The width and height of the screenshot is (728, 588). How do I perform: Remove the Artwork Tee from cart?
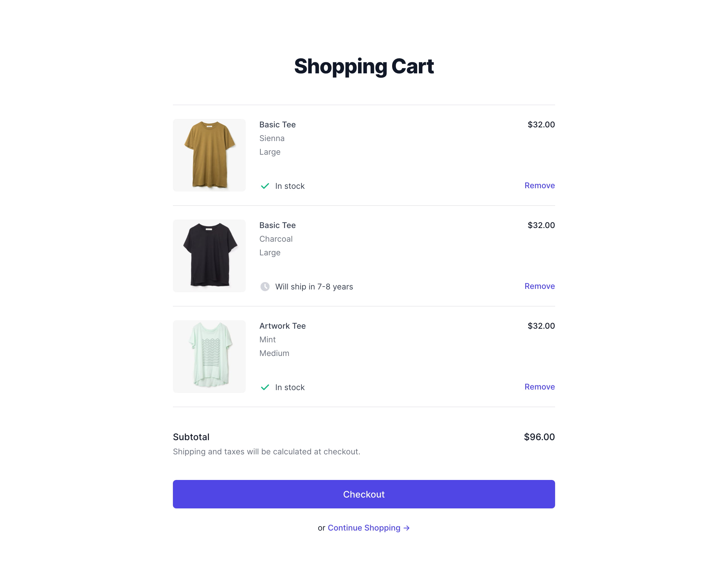(x=539, y=387)
